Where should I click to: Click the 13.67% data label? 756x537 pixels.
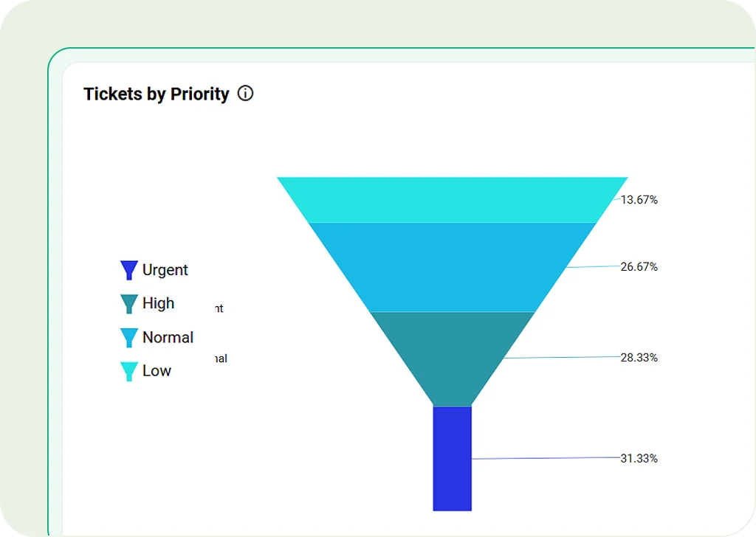point(639,200)
